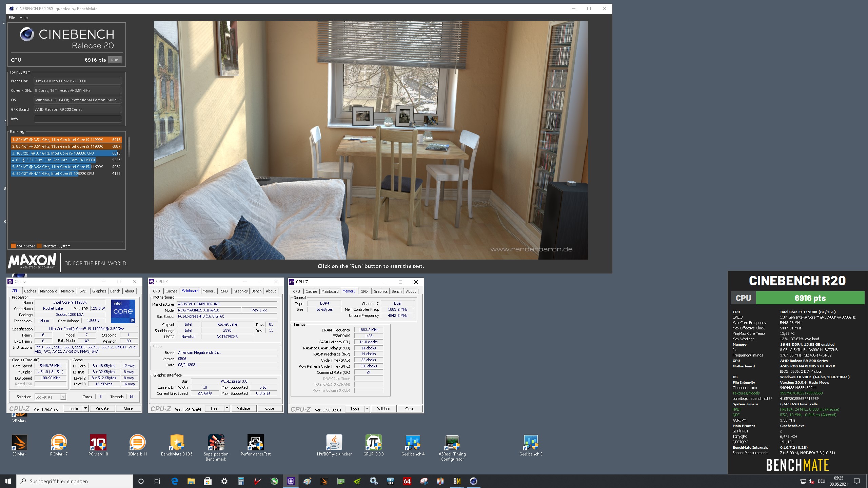Viewport: 868px width, 488px height.
Task: Switch to Caches tab in first CPU-Z window
Action: pos(30,291)
